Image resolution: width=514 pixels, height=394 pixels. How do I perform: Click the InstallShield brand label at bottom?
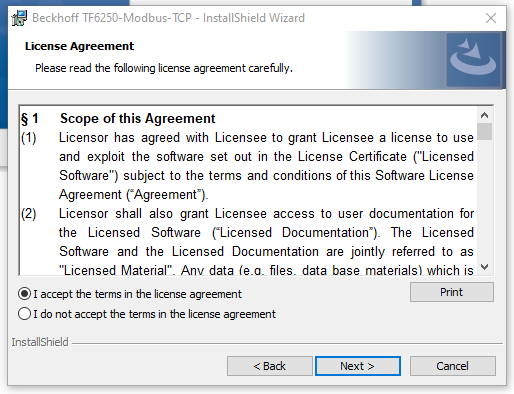(40, 342)
